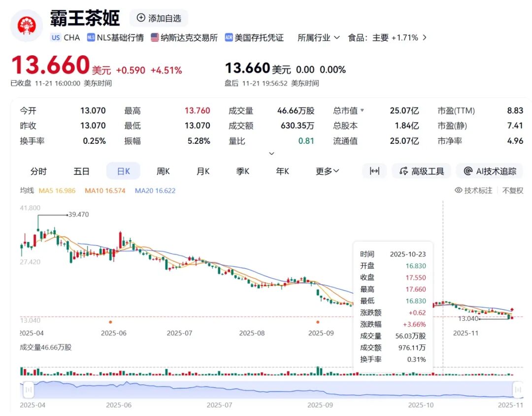Switch to the 年K chart tab

pos(282,171)
